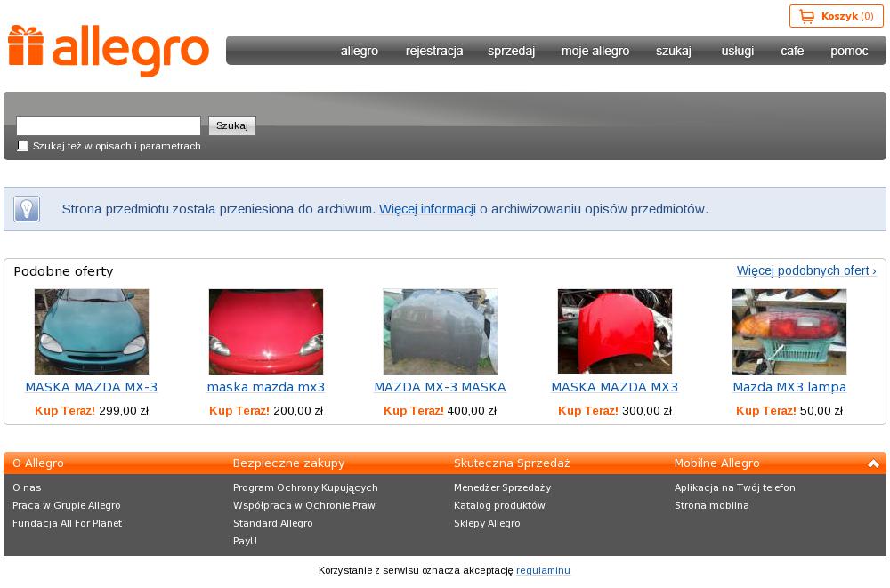
Task: Open usługi menu item
Action: [737, 51]
